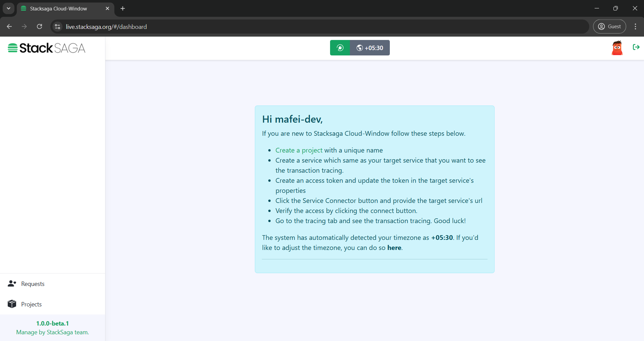Click 'If you are new to Stacksaga' intro line

click(x=364, y=133)
